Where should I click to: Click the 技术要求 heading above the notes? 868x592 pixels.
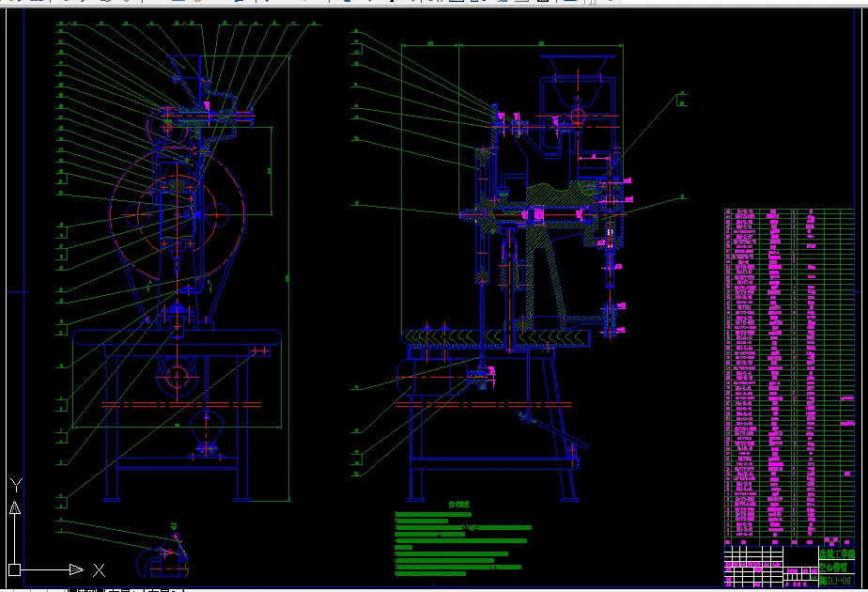pyautogui.click(x=459, y=505)
